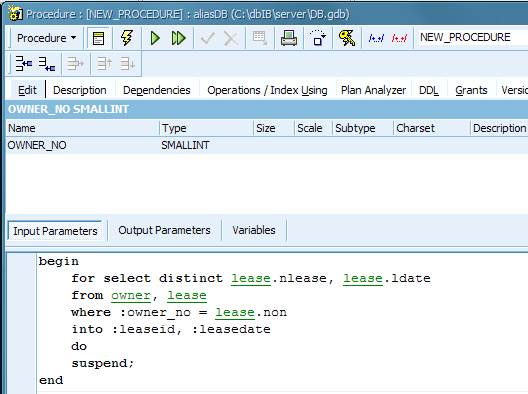Click the red brackets icon

click(x=399, y=38)
